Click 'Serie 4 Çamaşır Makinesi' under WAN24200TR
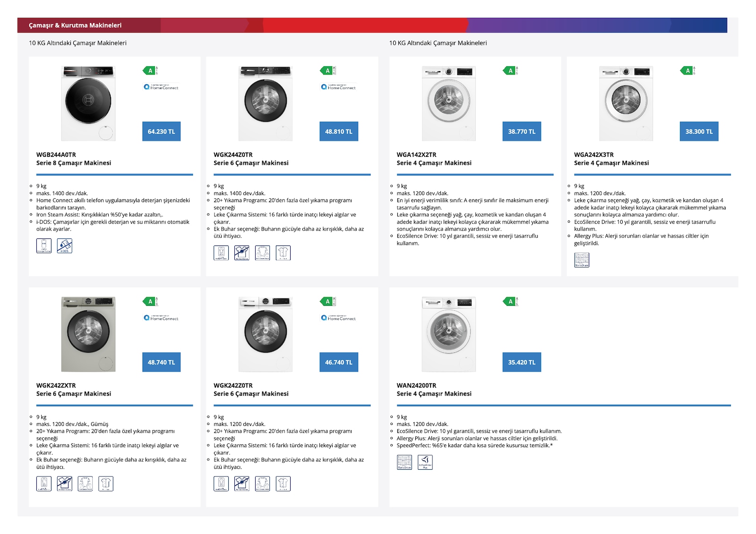Image resolution: width=756 pixels, height=534 pixels. [434, 394]
